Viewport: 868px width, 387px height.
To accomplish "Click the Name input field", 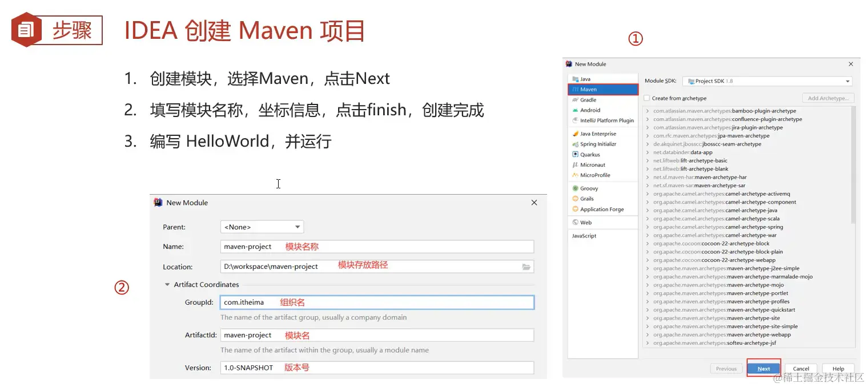I will point(377,247).
